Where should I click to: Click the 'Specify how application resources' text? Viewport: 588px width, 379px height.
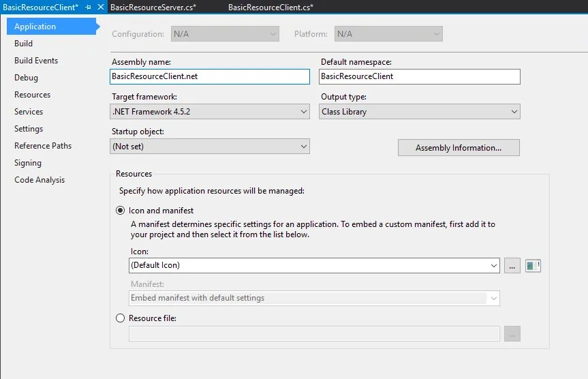pyautogui.click(x=211, y=191)
